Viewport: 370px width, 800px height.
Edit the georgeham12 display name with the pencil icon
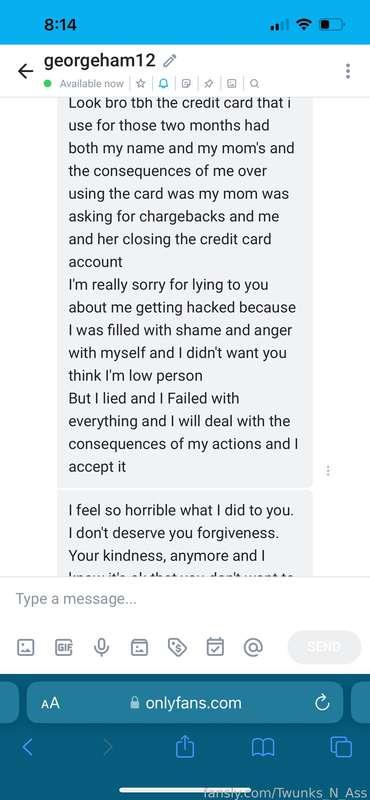tap(169, 62)
